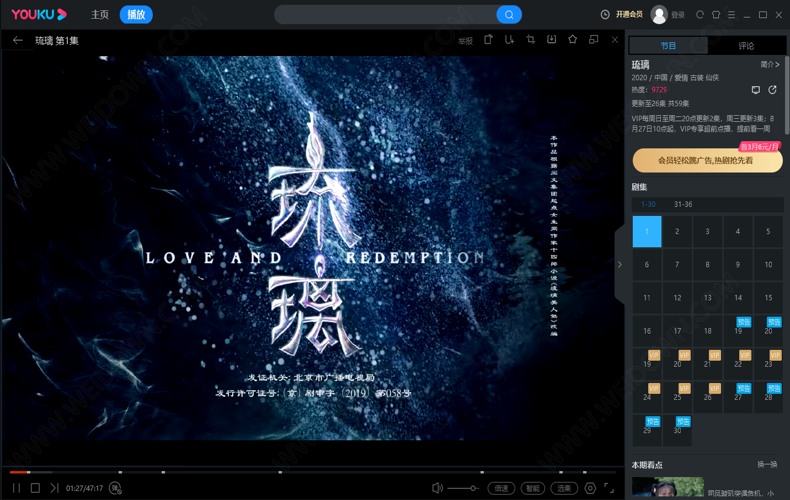Click the crop screenshot icon
Screen dimensions: 790x500
(530, 40)
